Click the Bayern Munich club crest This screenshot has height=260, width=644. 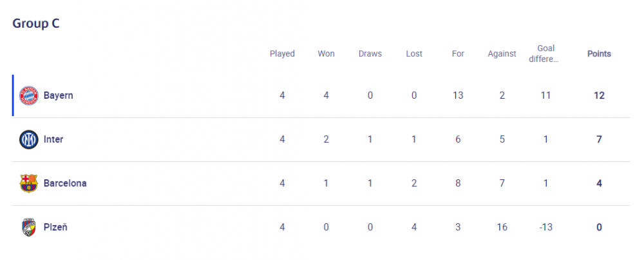tap(29, 95)
